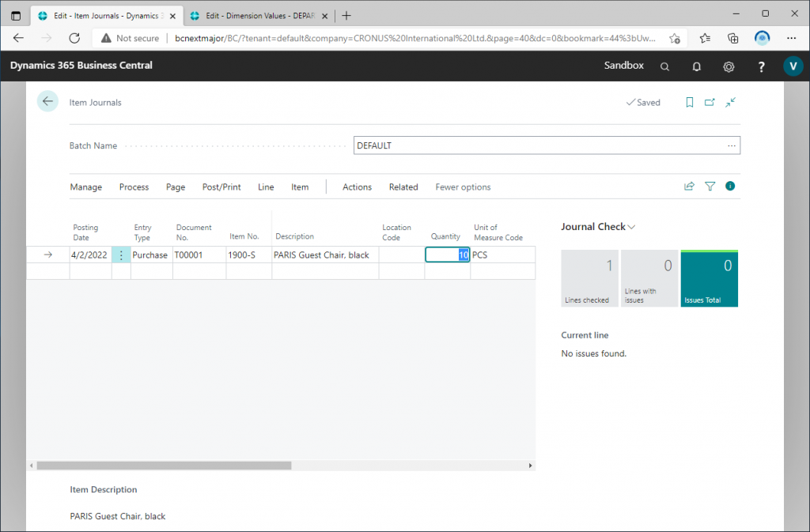Image resolution: width=810 pixels, height=532 pixels.
Task: Open page in new window icon
Action: (x=710, y=102)
